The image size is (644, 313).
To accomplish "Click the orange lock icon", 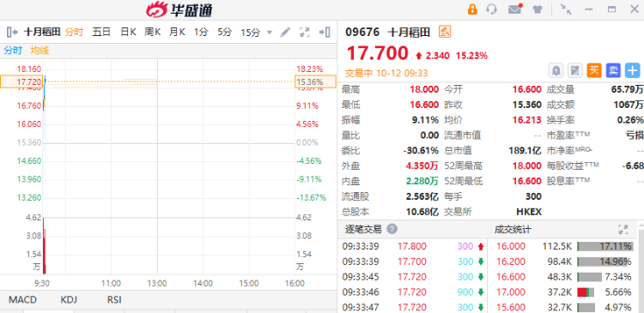I will click(472, 9).
